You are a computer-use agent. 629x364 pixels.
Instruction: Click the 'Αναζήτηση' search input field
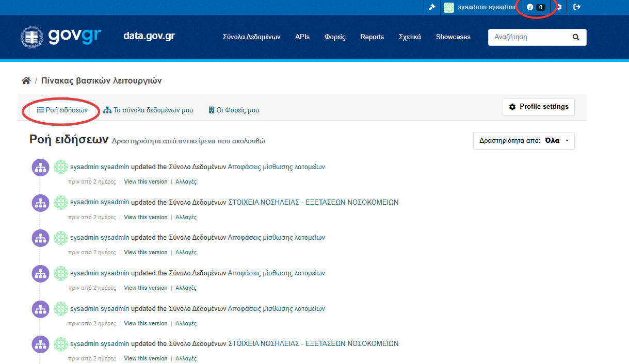click(529, 37)
